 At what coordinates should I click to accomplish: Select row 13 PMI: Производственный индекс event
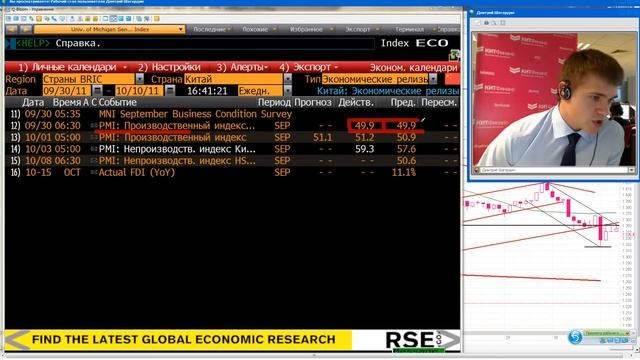(173, 138)
